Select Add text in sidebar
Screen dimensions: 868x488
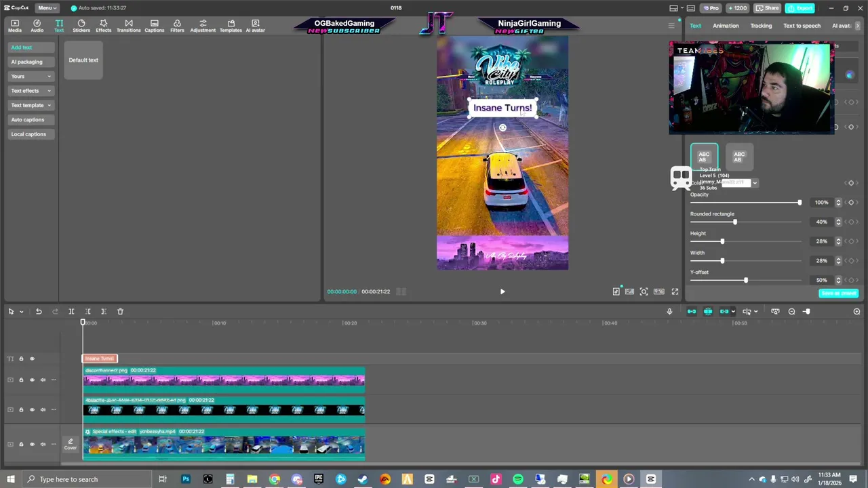point(31,47)
